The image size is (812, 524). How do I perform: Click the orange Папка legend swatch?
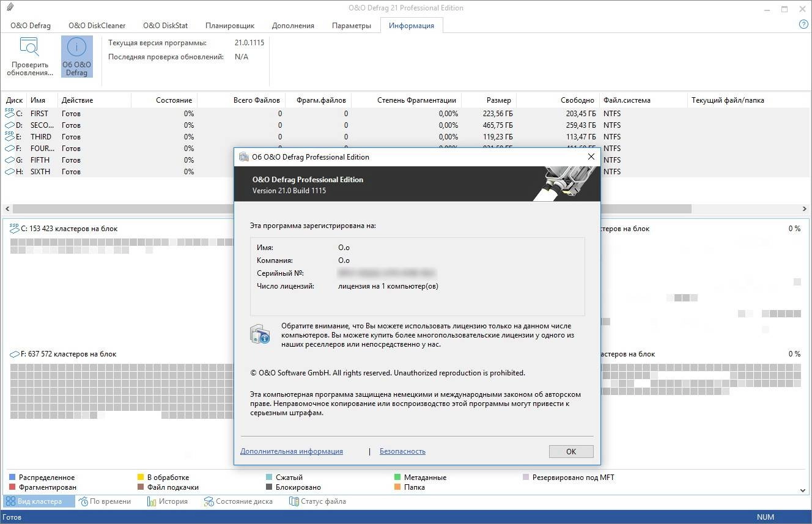(x=397, y=487)
